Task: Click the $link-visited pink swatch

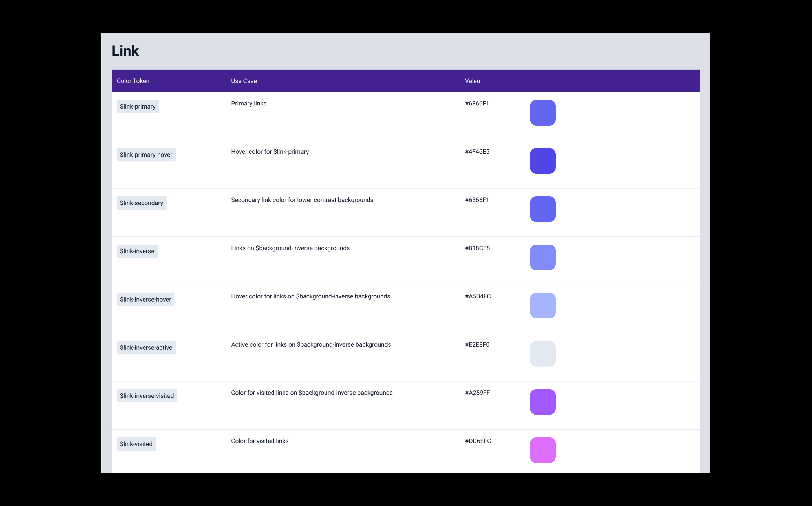Action: tap(542, 450)
